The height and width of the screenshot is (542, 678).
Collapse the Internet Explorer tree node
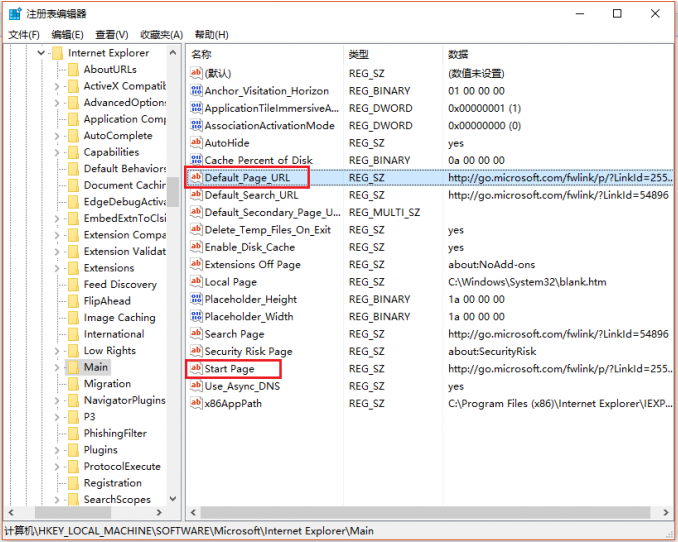41,53
